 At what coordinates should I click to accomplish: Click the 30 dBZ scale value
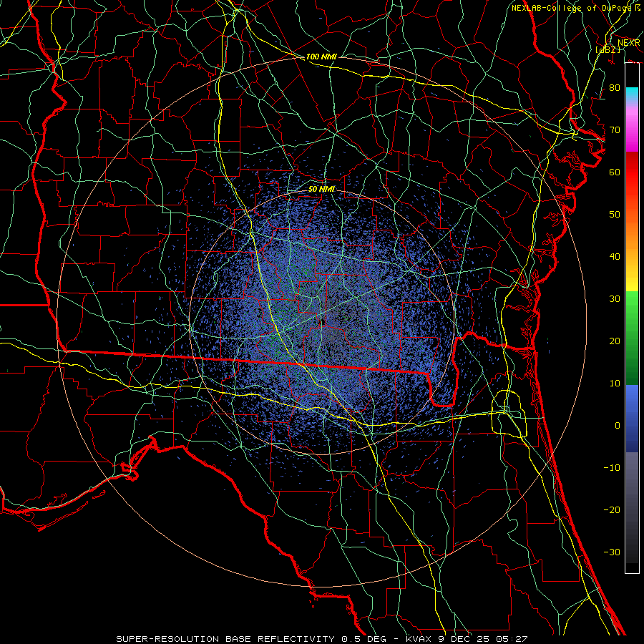615,299
